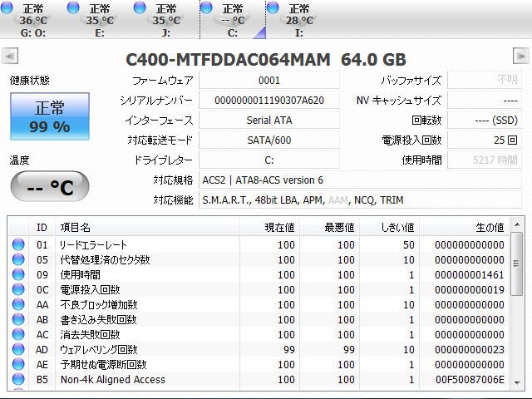Image resolution: width=532 pixels, height=399 pixels.
Task: Go to previous disk with left arrow
Action: (x=10, y=56)
